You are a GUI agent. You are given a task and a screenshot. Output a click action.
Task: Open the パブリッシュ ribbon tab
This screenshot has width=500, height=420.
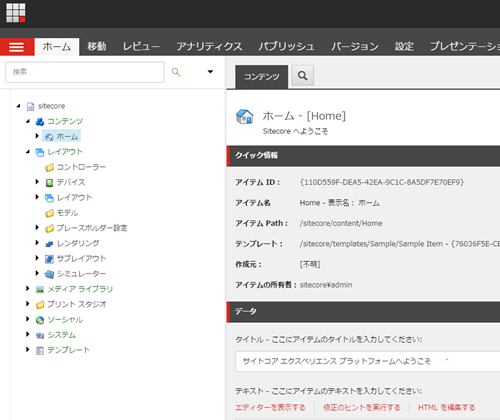(x=286, y=47)
